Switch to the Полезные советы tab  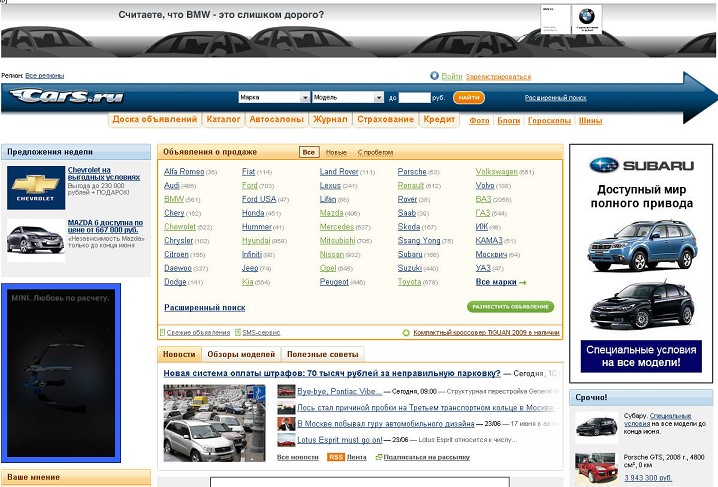[322, 354]
